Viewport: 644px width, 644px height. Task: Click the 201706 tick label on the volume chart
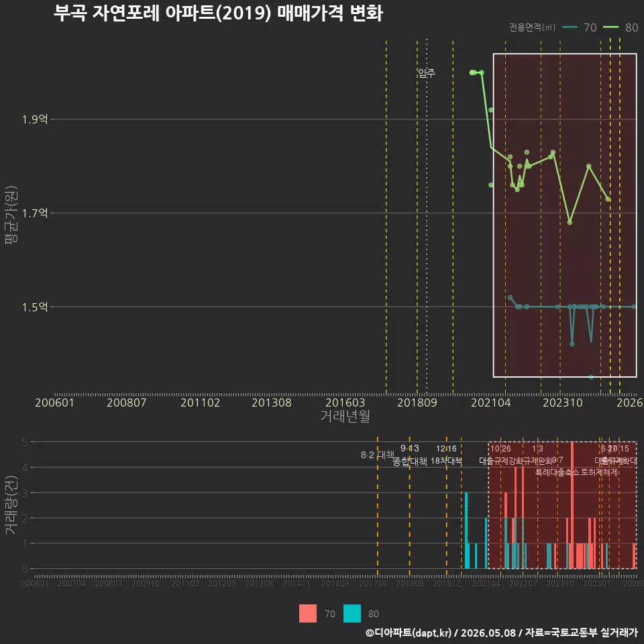coord(373,583)
